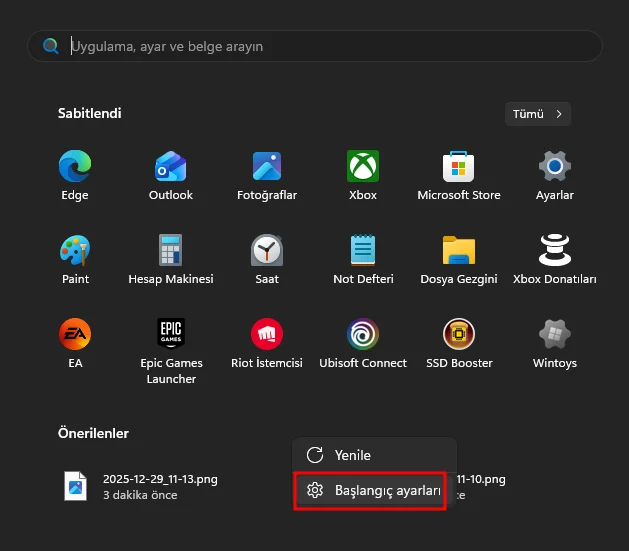This screenshot has height=551, width=629.
Task: Choose Başlangıç ayarları menu entry
Action: point(373,491)
